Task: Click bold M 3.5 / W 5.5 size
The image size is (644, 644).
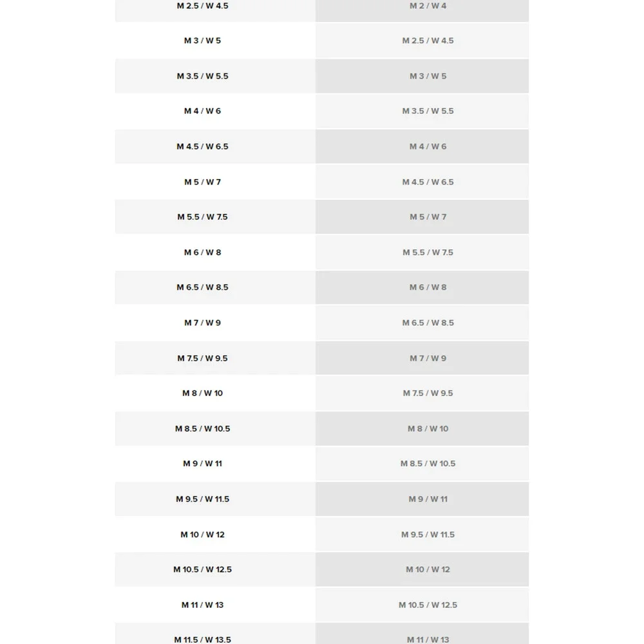Action: 202,76
